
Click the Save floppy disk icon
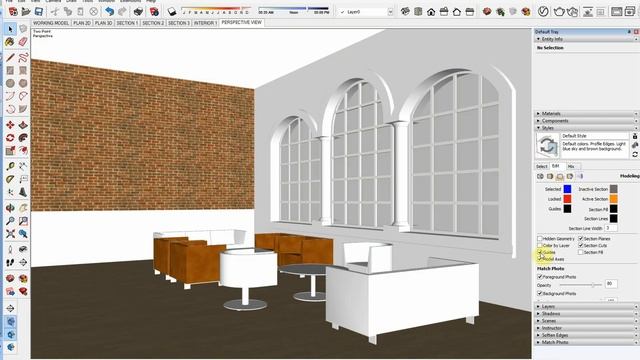tap(39, 11)
